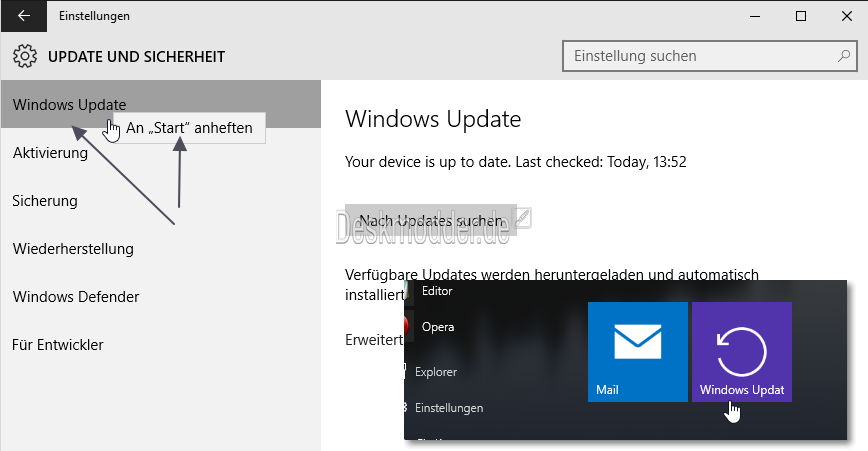Open Explorer from the start menu
The image size is (868, 451).
pyautogui.click(x=436, y=372)
